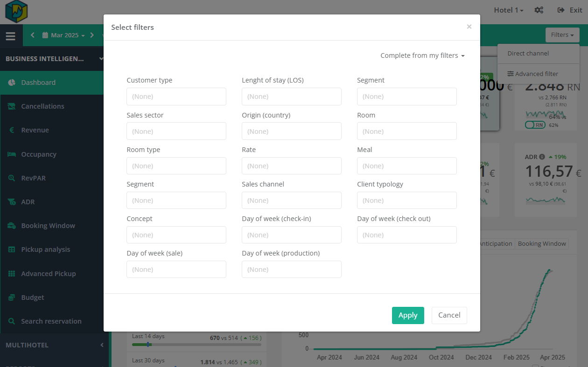Switch to Booking Window tab
This screenshot has height=367, width=588.
pyautogui.click(x=541, y=243)
